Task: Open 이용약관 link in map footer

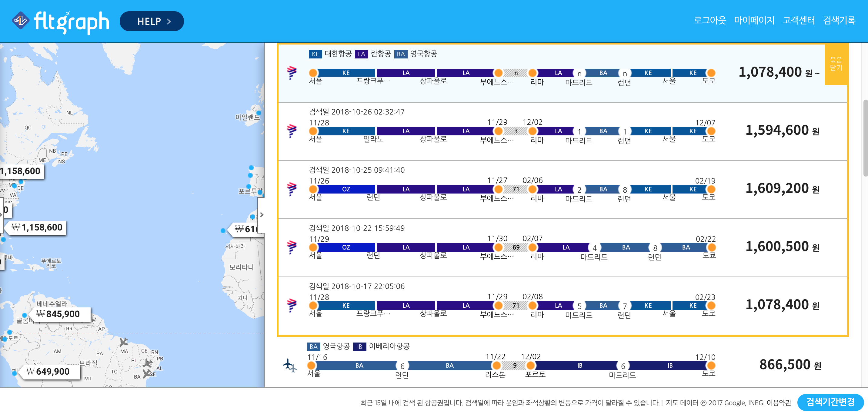Action: pos(778,402)
